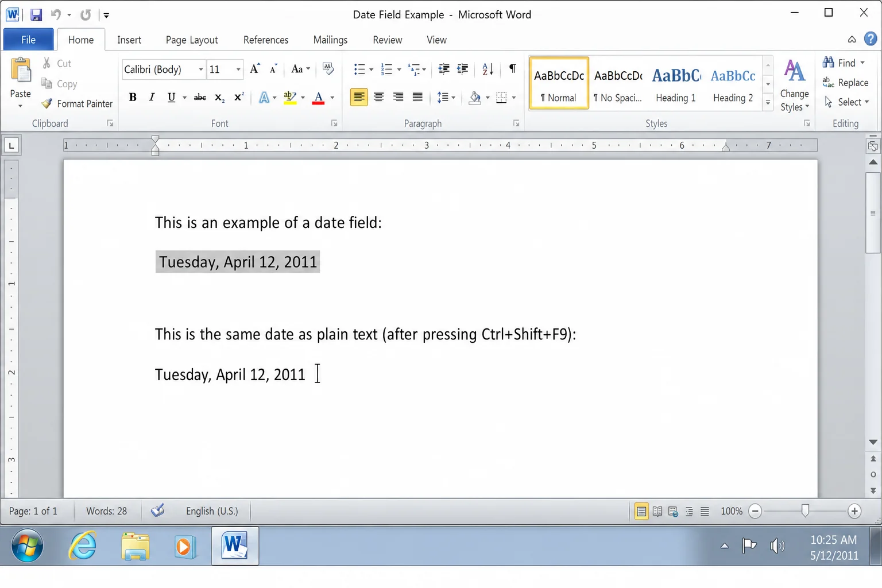The image size is (882, 588).
Task: Apply the Normal style
Action: pyautogui.click(x=559, y=83)
